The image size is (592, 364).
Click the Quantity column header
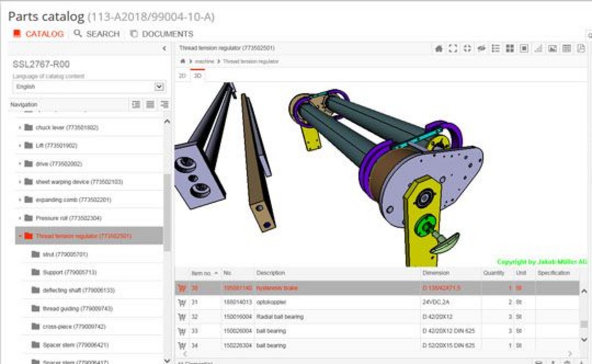click(493, 272)
